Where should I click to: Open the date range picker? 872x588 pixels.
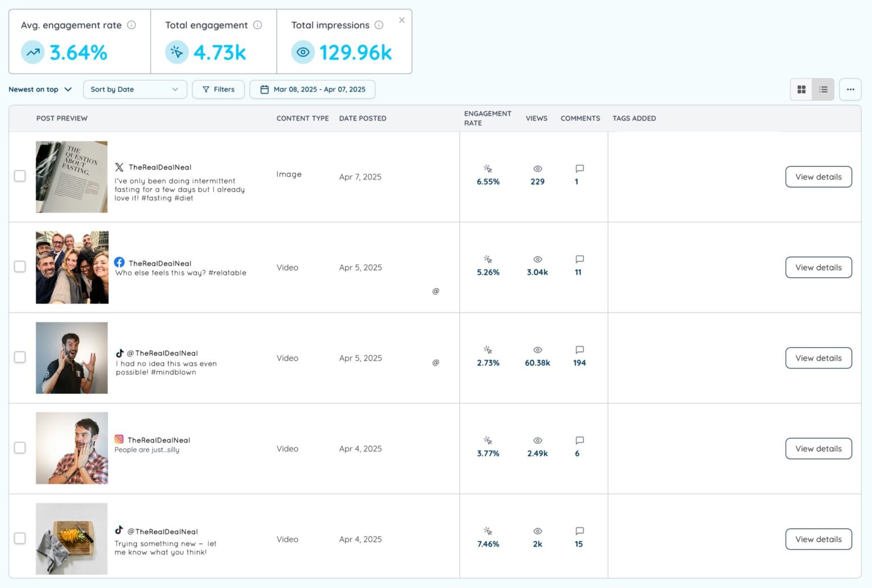coord(312,90)
